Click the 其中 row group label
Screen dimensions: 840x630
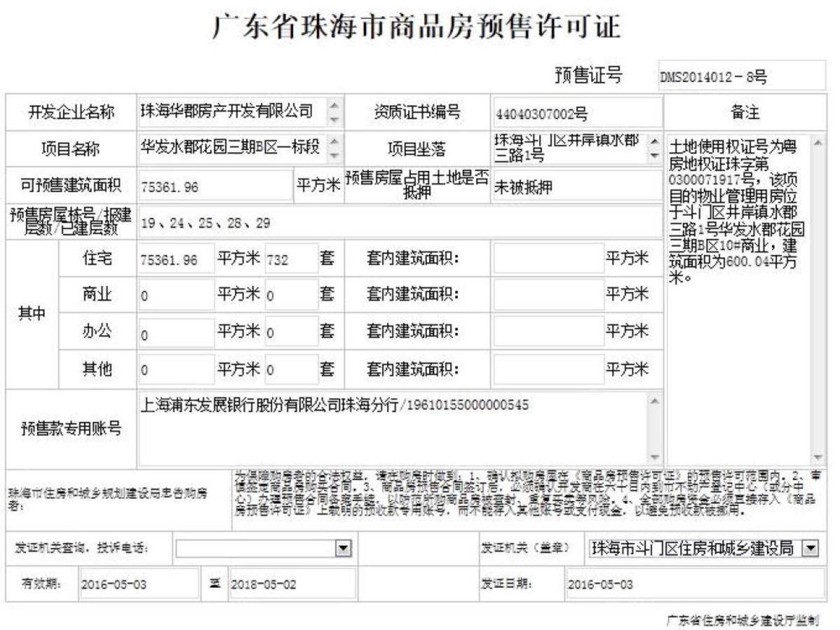tap(31, 314)
